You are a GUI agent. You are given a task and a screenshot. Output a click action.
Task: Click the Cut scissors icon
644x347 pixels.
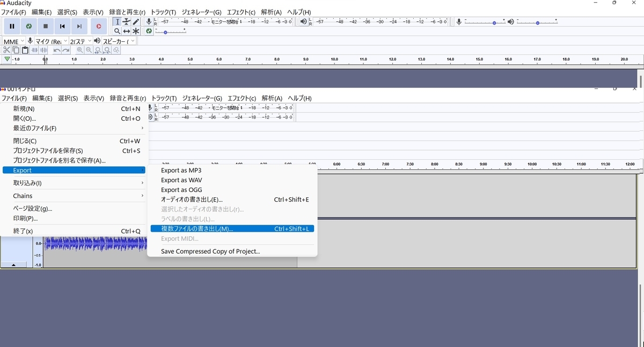pyautogui.click(x=7, y=50)
